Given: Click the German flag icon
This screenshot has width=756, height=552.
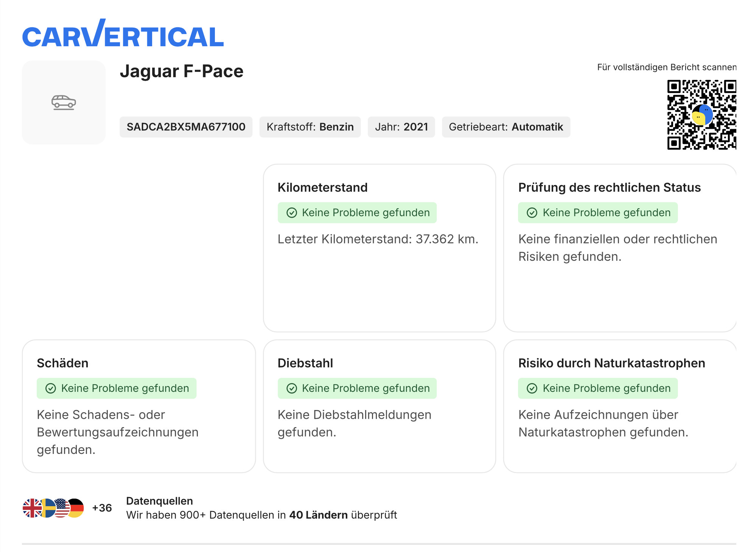Looking at the screenshot, I should (77, 508).
